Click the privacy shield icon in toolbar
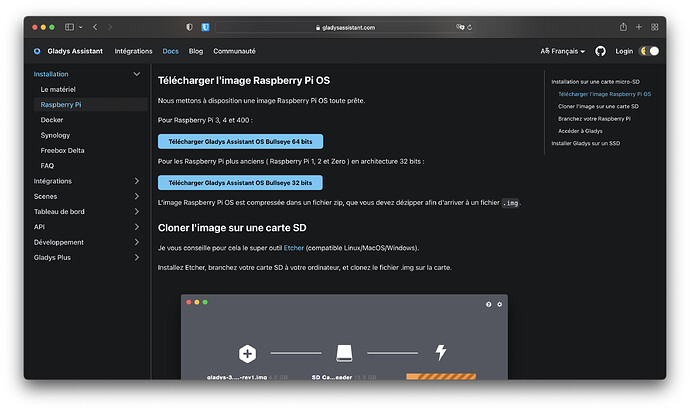The height and width of the screenshot is (411, 690). point(189,27)
